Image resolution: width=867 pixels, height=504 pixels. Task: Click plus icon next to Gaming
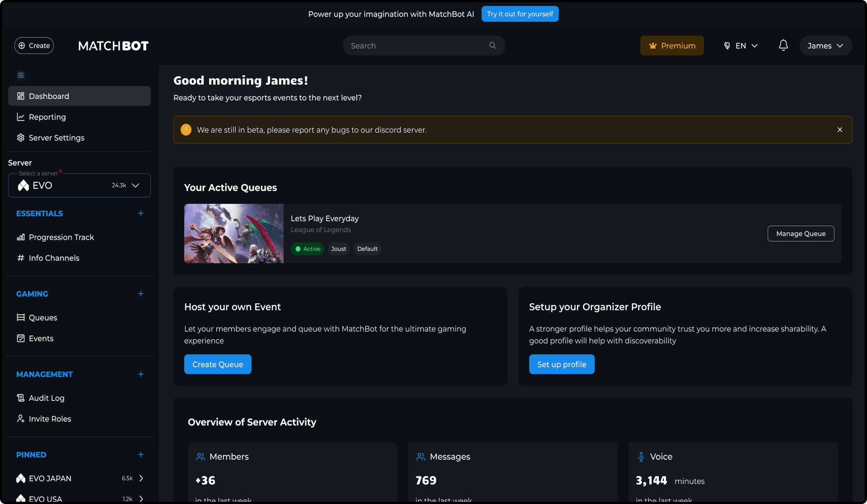pyautogui.click(x=141, y=294)
